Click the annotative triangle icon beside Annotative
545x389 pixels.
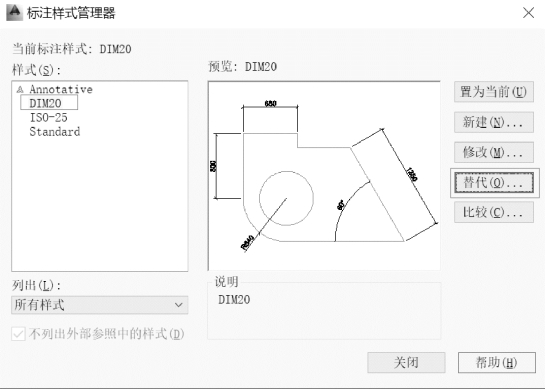point(20,90)
